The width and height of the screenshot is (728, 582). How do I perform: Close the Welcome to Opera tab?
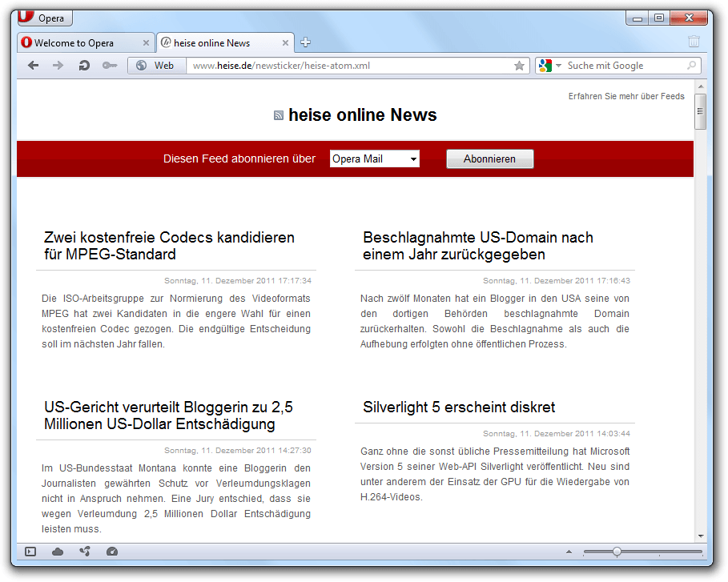146,42
